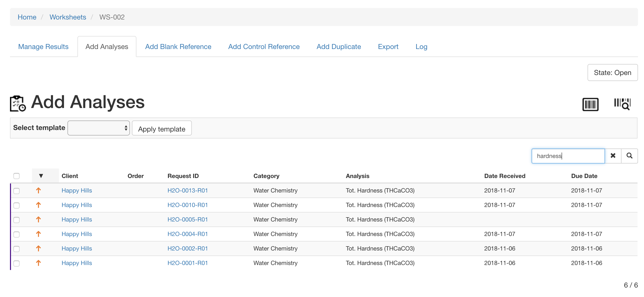The image size is (644, 297).
Task: Click Water Chemistry category in H2O-0001-R01 row
Action: click(x=275, y=263)
